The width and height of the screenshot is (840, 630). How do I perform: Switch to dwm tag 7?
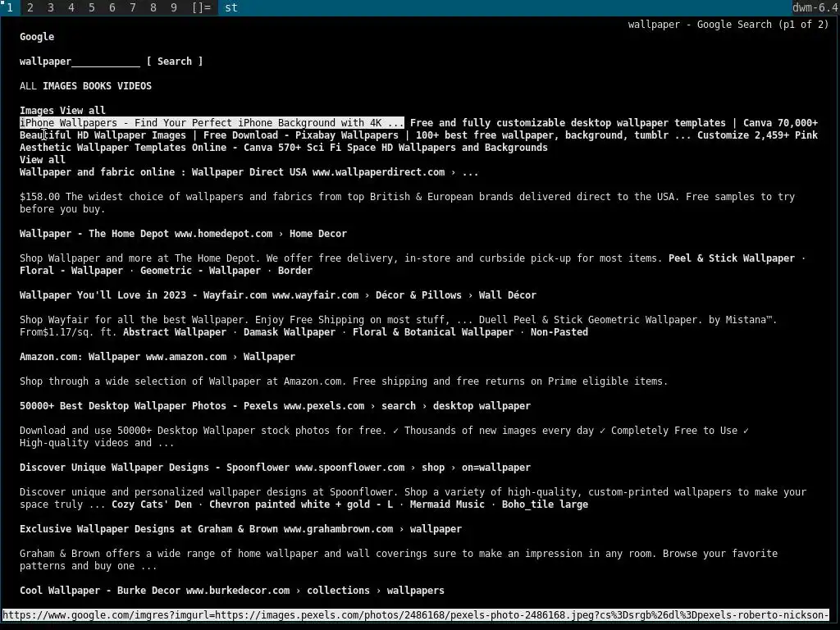point(132,7)
